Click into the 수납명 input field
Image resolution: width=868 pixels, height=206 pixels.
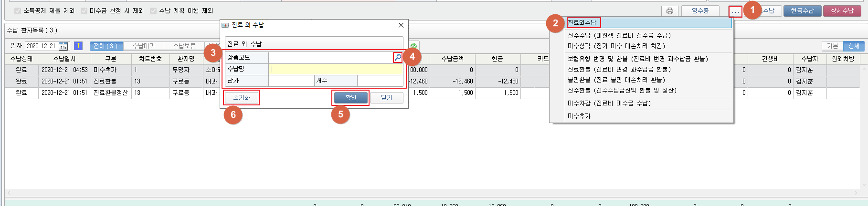[336, 69]
